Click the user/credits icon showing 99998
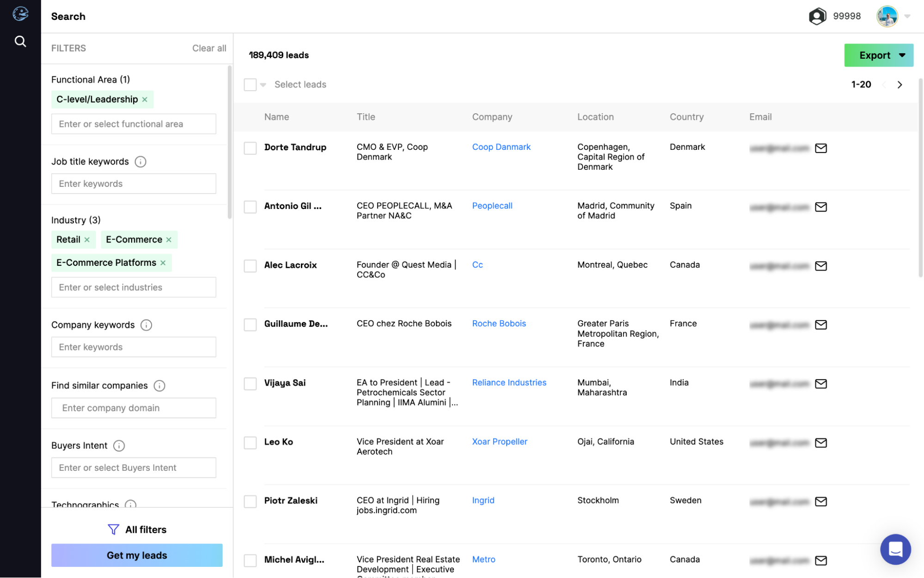 pos(818,15)
